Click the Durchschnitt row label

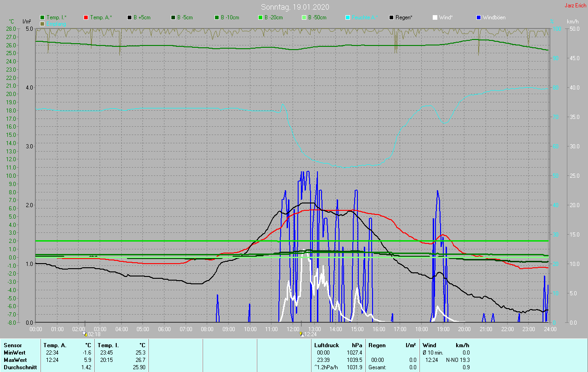click(x=20, y=367)
